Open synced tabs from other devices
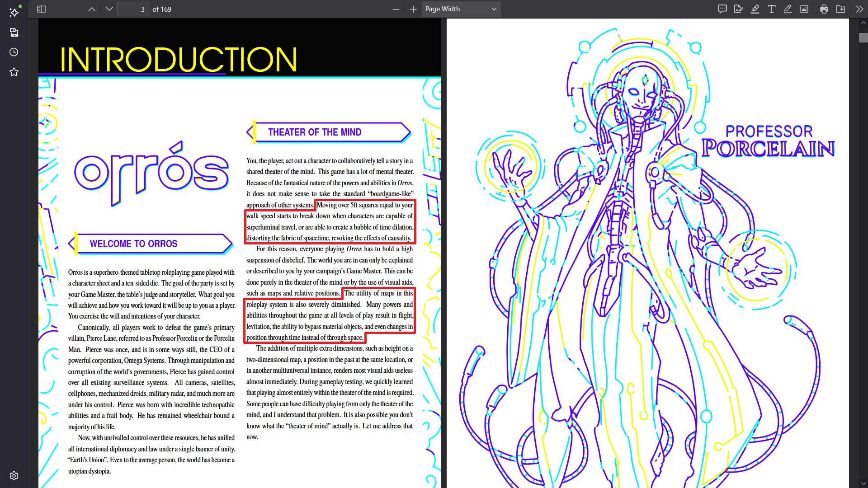Viewport: 868px width, 488px height. coord(14,32)
